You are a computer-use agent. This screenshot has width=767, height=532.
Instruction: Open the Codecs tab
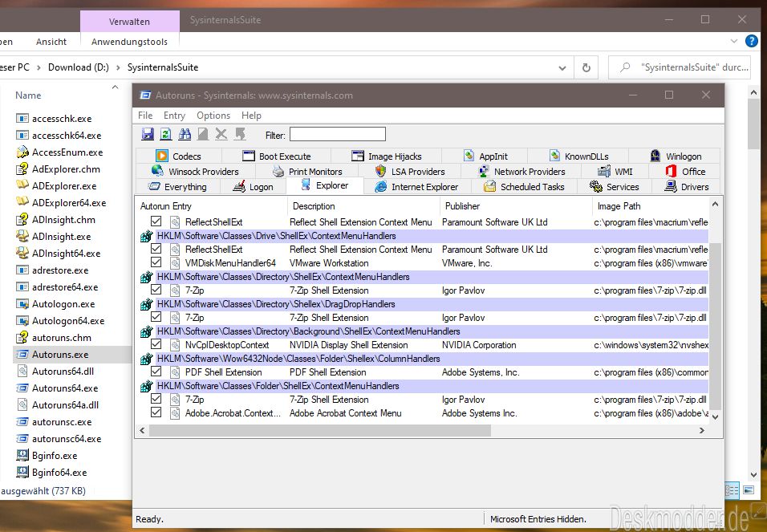coord(179,156)
